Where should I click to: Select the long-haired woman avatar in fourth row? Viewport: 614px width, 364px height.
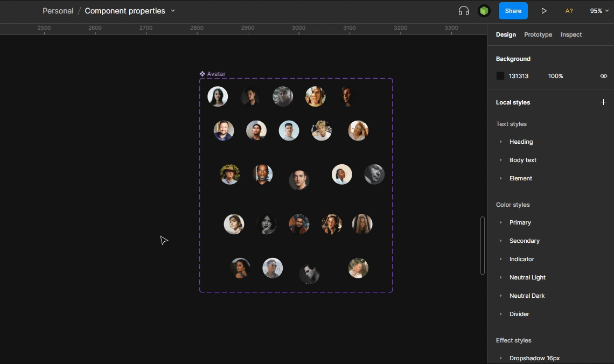362,224
